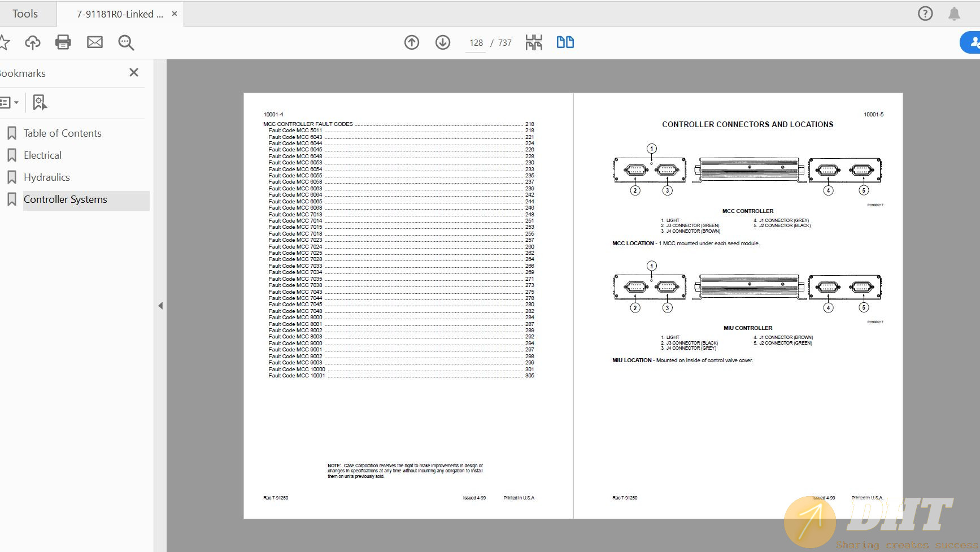
Task: Jump to Electrical bookmark
Action: (42, 155)
